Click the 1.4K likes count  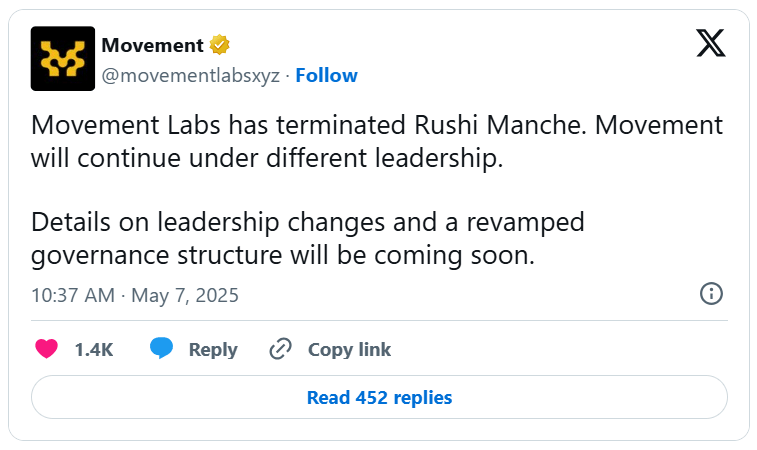(94, 349)
